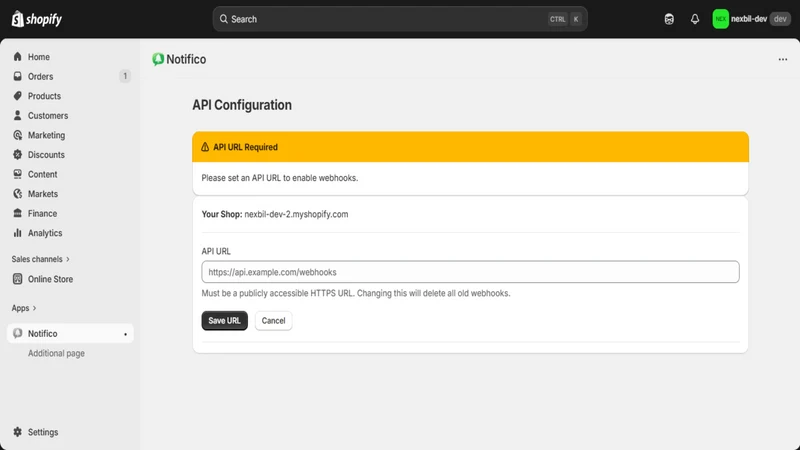Click 'Please set an API URL' message
This screenshot has height=450, width=800.
click(x=280, y=178)
